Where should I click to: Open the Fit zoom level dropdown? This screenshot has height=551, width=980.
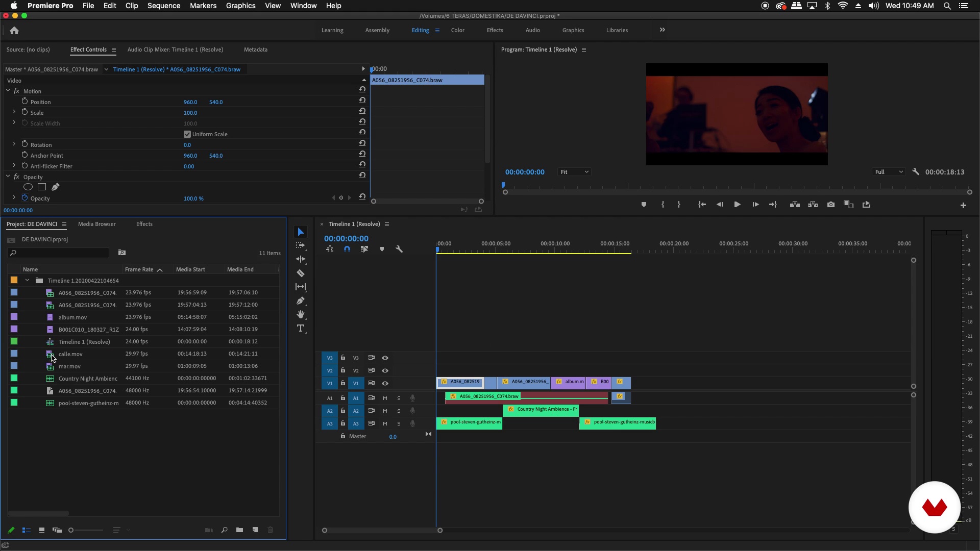point(574,172)
